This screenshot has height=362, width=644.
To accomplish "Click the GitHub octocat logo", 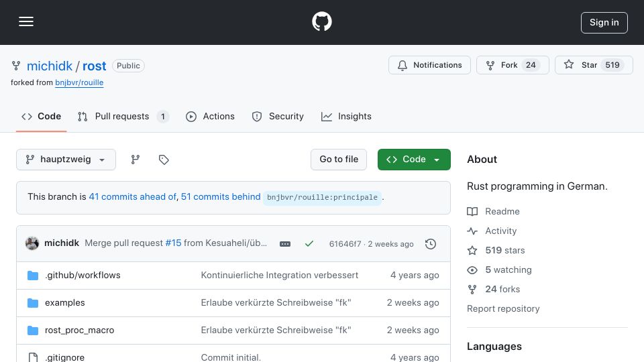I will [x=321, y=21].
